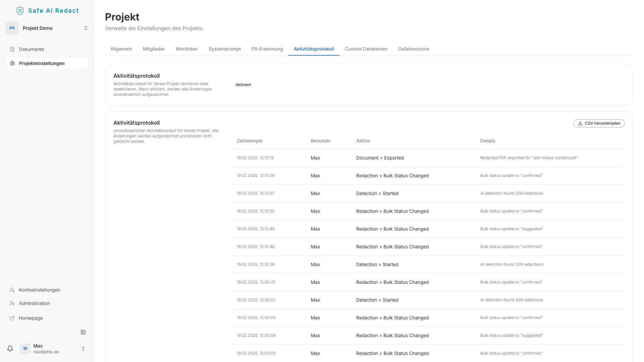Open notifications via the bell icon
This screenshot has height=362, width=644.
(10, 349)
